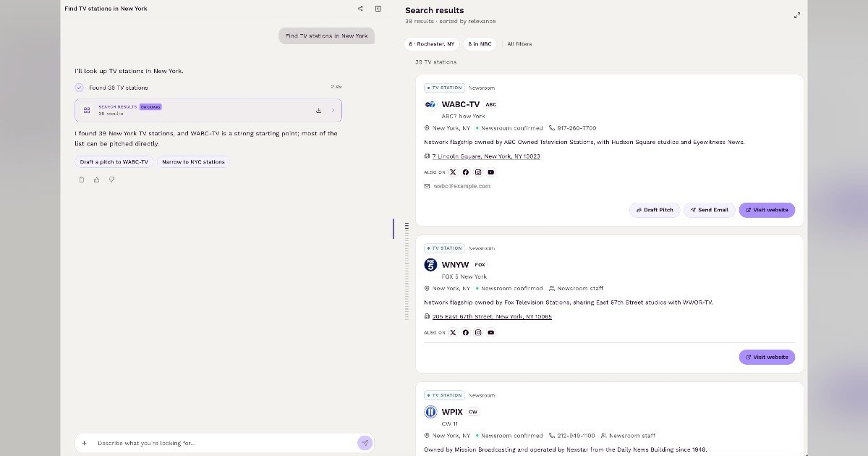Click the WNYW station name

(456, 265)
